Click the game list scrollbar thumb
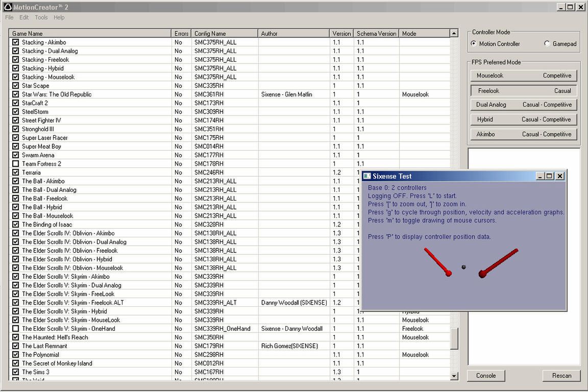This screenshot has width=588, height=392. click(454, 339)
